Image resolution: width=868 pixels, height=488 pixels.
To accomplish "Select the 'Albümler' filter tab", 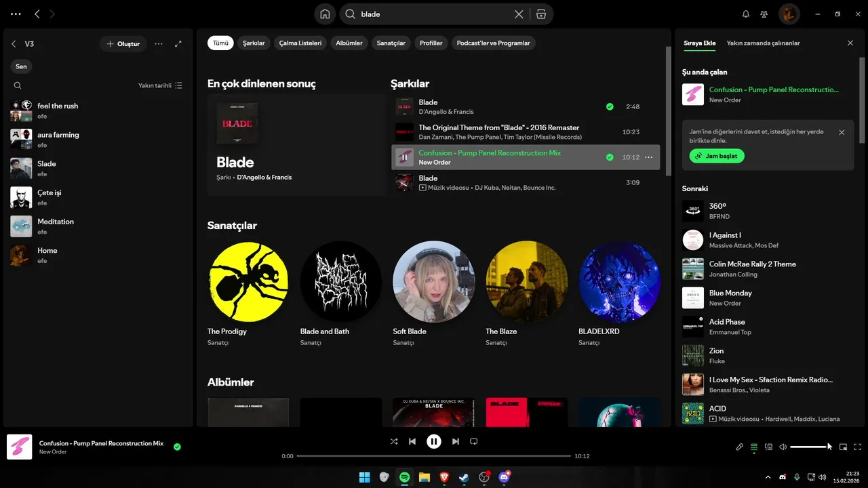I will point(349,43).
